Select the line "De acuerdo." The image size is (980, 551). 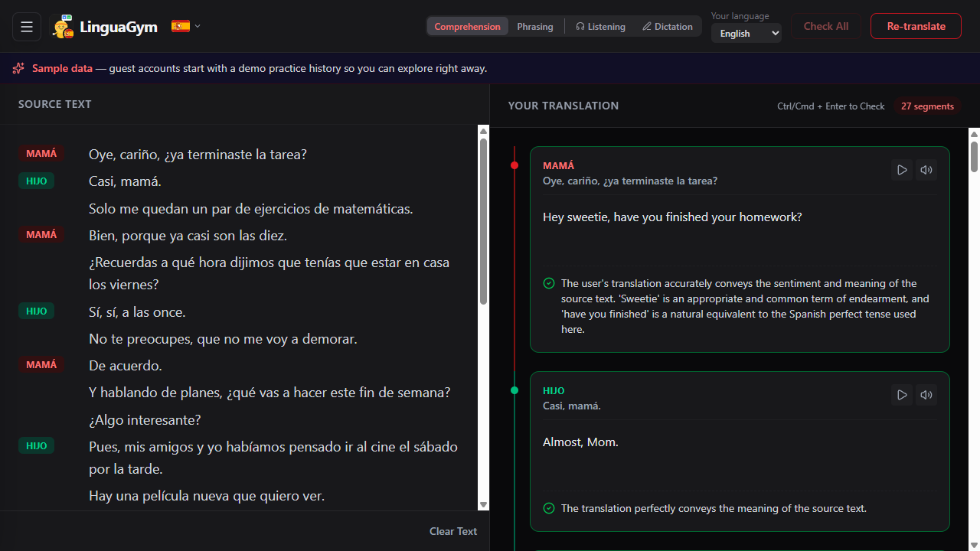[126, 366]
